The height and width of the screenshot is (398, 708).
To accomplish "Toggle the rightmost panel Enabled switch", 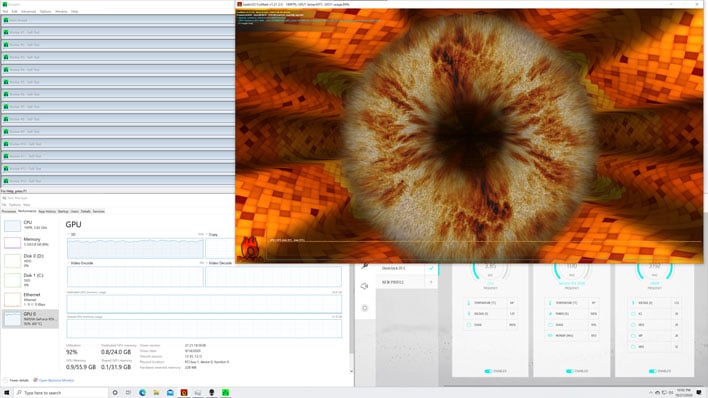I will point(652,371).
